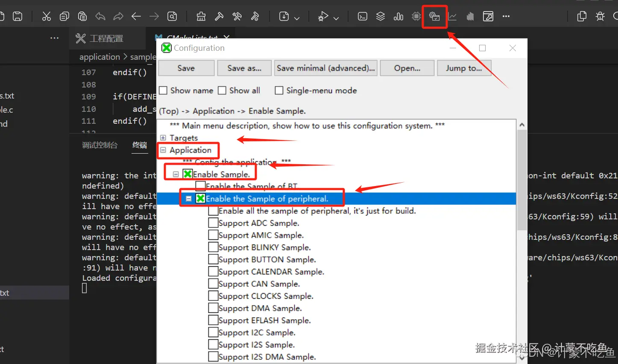Click the line chart icon

(452, 16)
